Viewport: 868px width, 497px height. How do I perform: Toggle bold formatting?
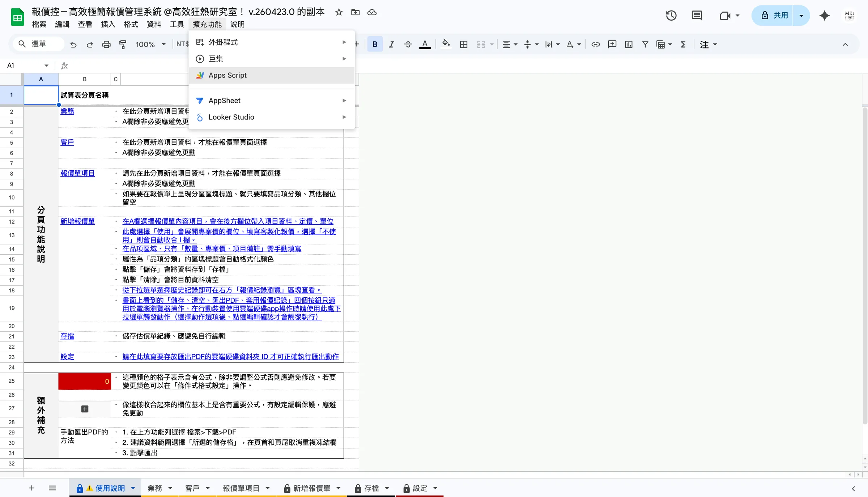[375, 44]
